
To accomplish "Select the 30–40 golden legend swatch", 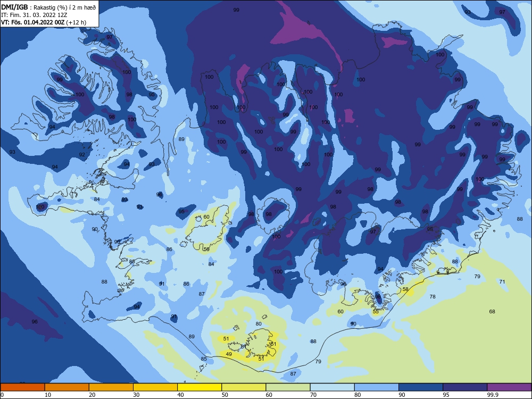I will [155, 387].
